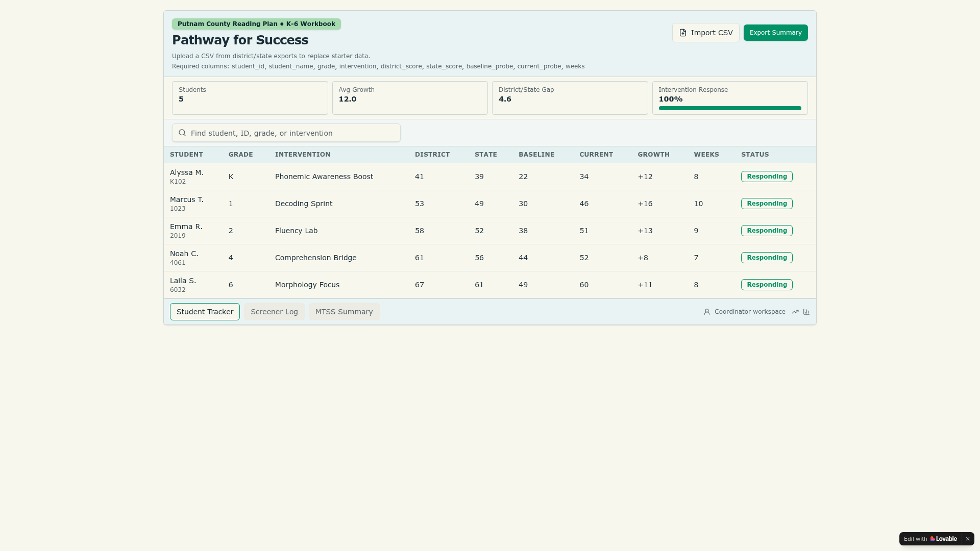Click the GROWTH column header

[x=654, y=155]
